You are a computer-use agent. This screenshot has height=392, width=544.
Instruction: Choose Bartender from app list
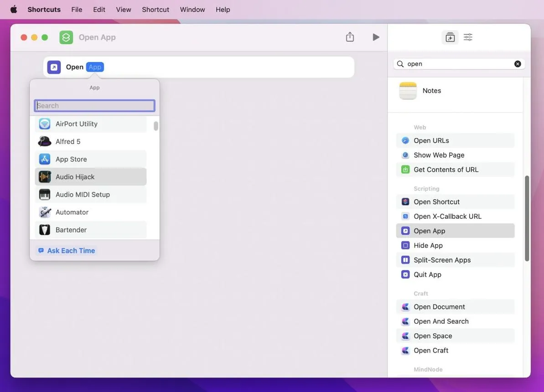pos(91,230)
